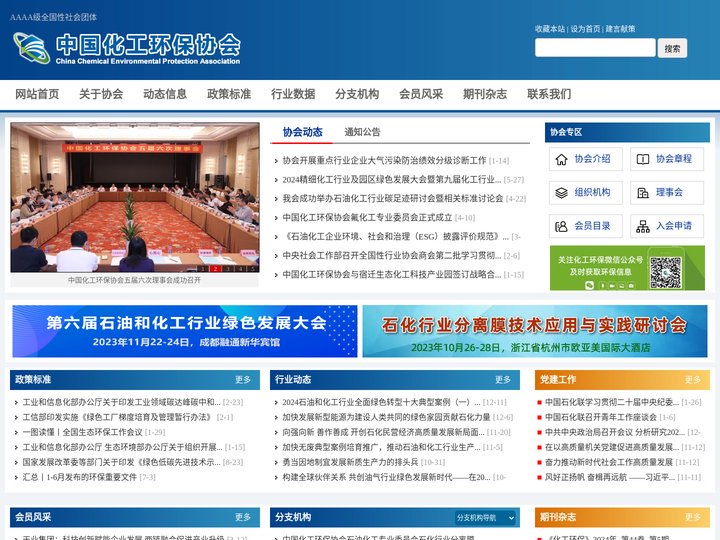The width and height of the screenshot is (720, 540).
Task: Open 网站首页 in navigation bar
Action: pyautogui.click(x=37, y=94)
